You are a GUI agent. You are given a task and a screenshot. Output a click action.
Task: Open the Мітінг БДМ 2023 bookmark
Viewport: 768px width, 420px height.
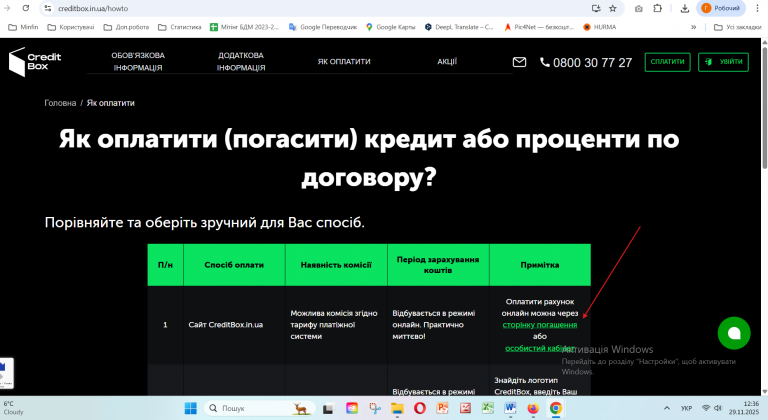pos(244,27)
